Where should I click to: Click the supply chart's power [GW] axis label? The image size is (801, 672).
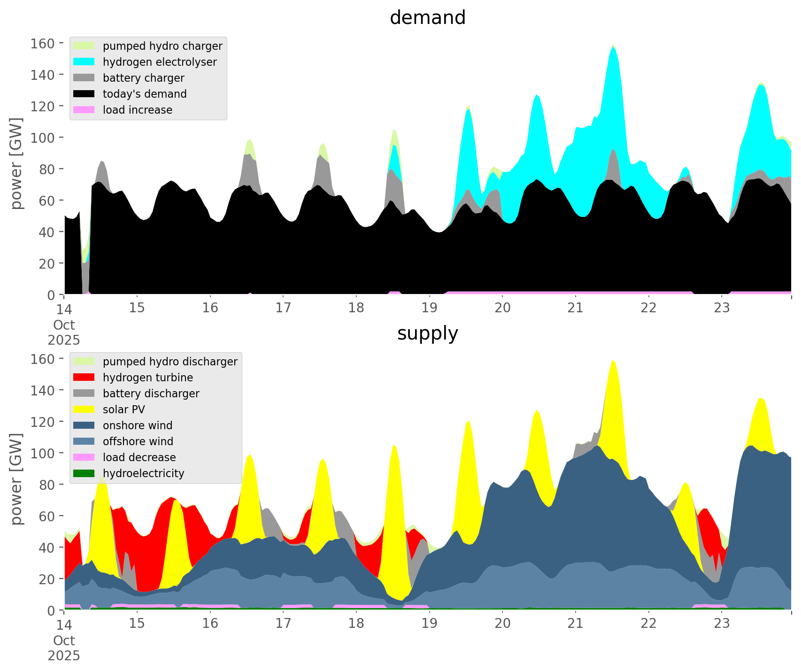(16, 479)
